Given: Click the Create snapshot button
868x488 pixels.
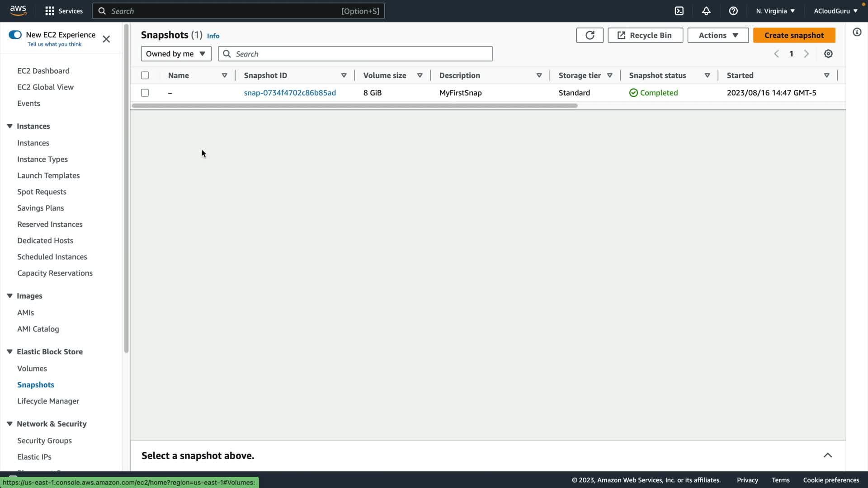Looking at the screenshot, I should (794, 35).
